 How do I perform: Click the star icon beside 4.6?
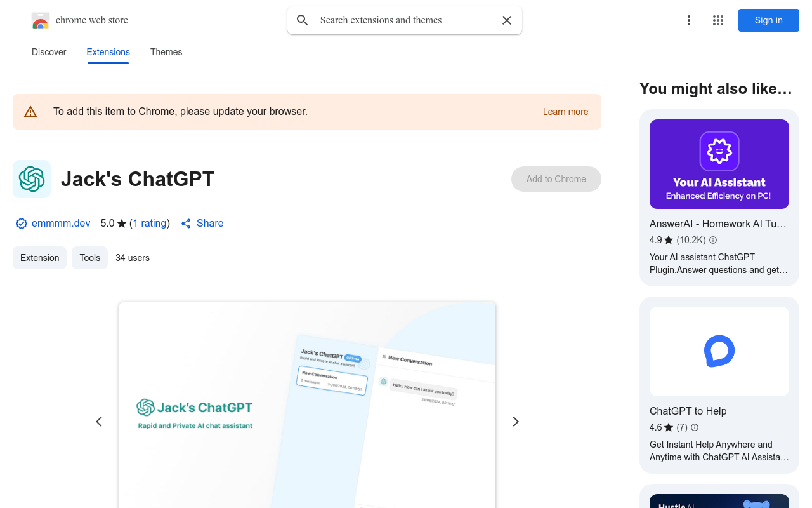coord(669,427)
